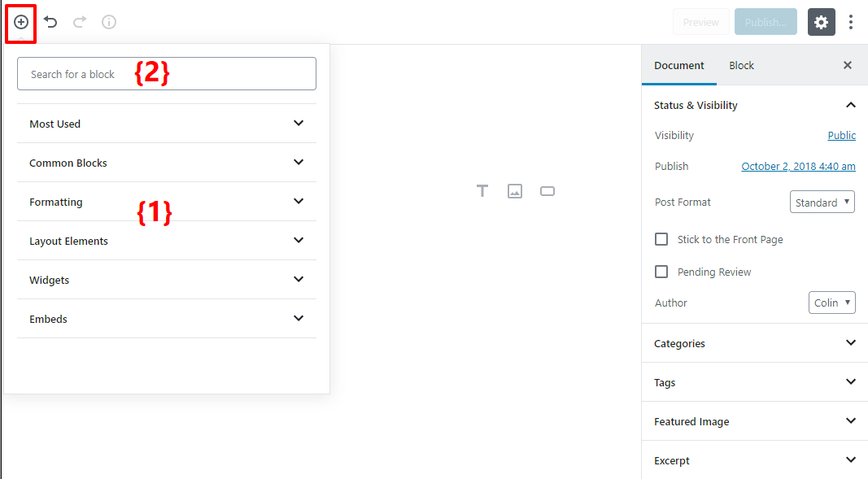
Task: Click the Undo arrow icon
Action: point(50,22)
